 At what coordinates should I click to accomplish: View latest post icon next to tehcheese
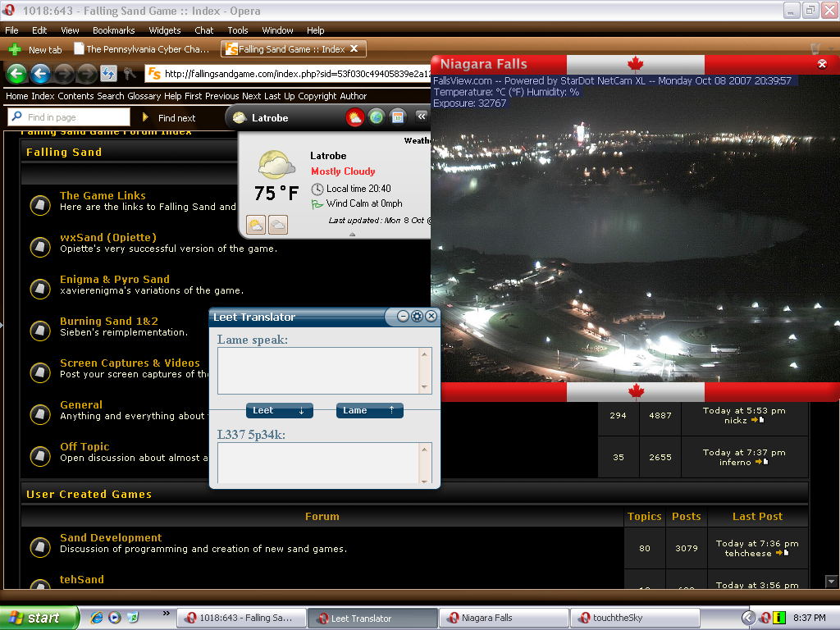(782, 554)
